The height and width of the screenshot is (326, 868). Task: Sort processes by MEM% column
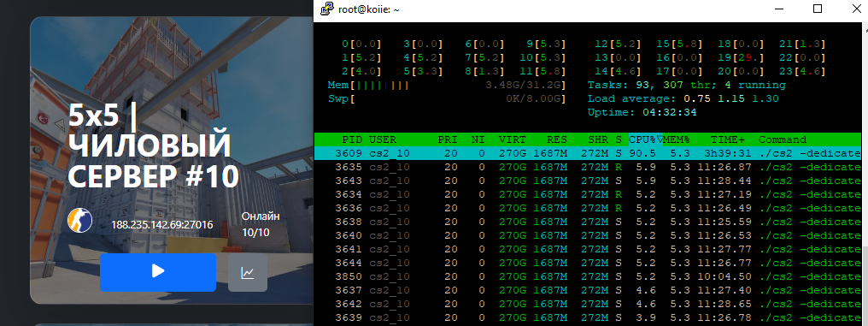(x=676, y=139)
